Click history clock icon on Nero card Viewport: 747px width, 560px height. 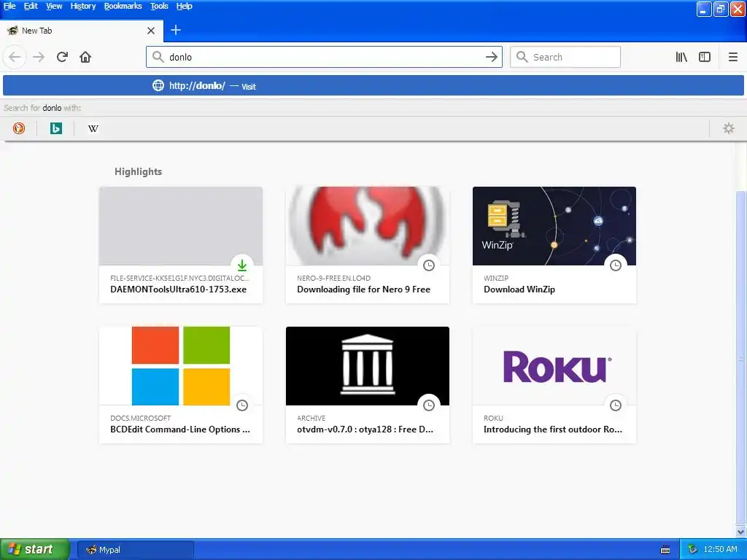pos(429,265)
